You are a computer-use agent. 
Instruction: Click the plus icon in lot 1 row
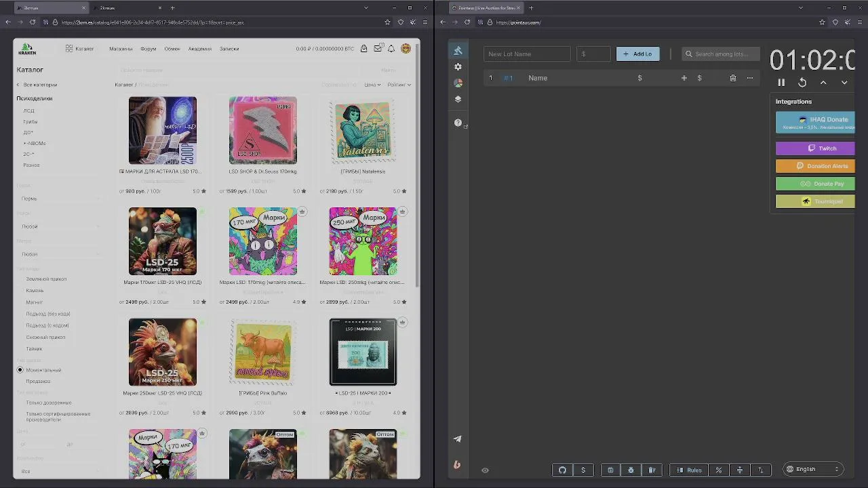click(684, 78)
